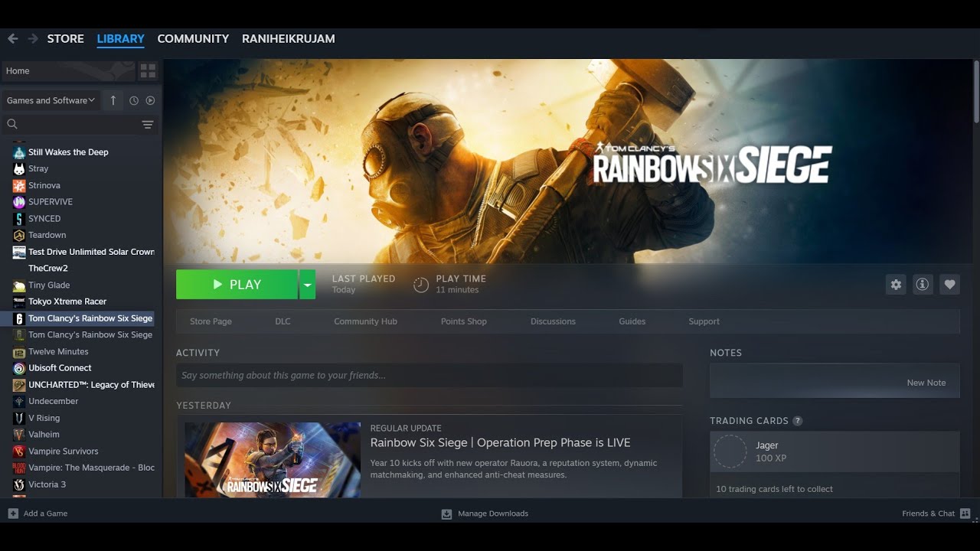
Task: Click the SYNCED game icon
Action: [19, 218]
